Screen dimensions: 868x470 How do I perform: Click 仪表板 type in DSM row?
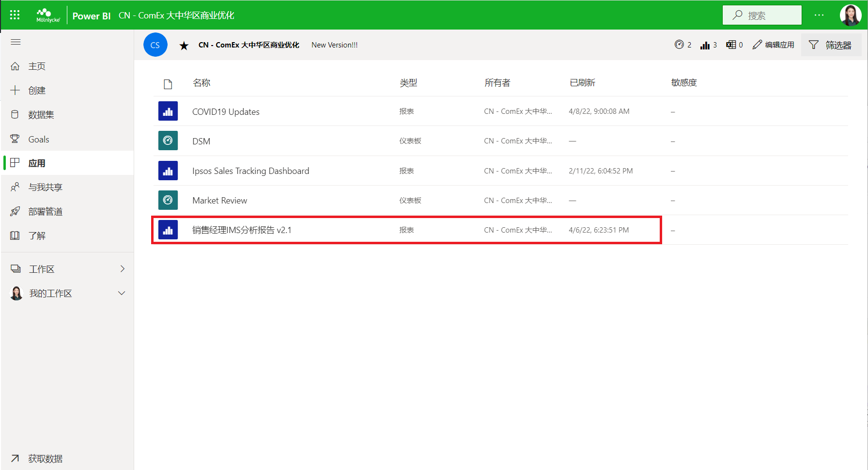[410, 141]
